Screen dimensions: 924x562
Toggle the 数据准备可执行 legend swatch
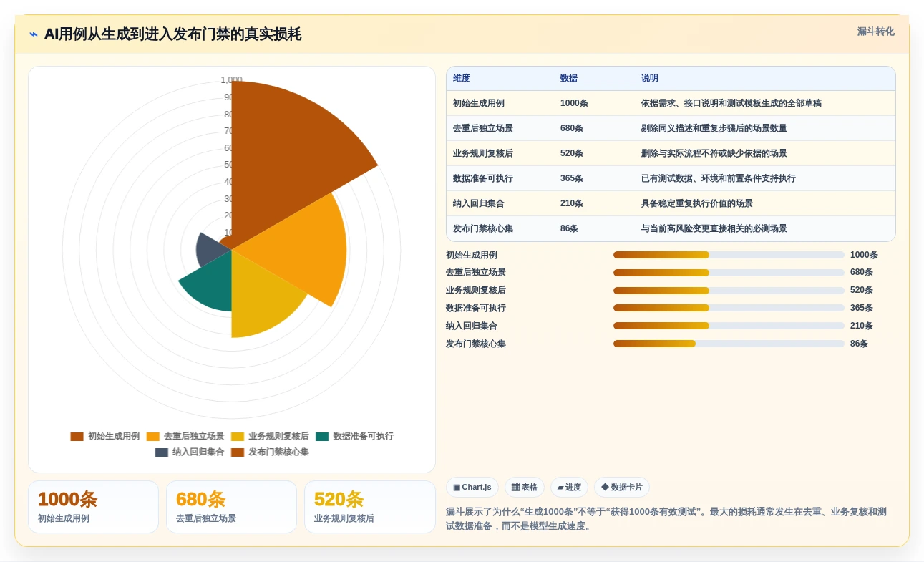[322, 437]
